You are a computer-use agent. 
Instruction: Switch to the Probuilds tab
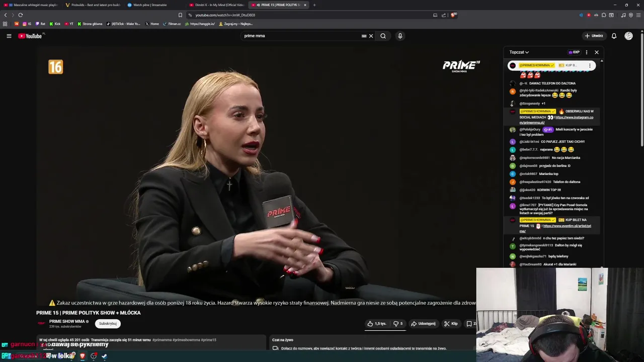pos(94,5)
